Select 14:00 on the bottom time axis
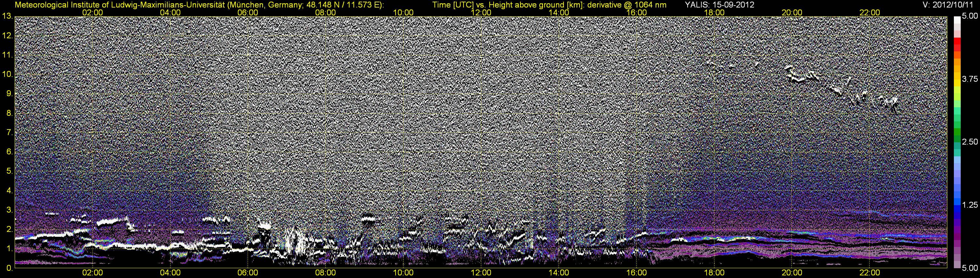This screenshot has height=278, width=980. tap(559, 273)
